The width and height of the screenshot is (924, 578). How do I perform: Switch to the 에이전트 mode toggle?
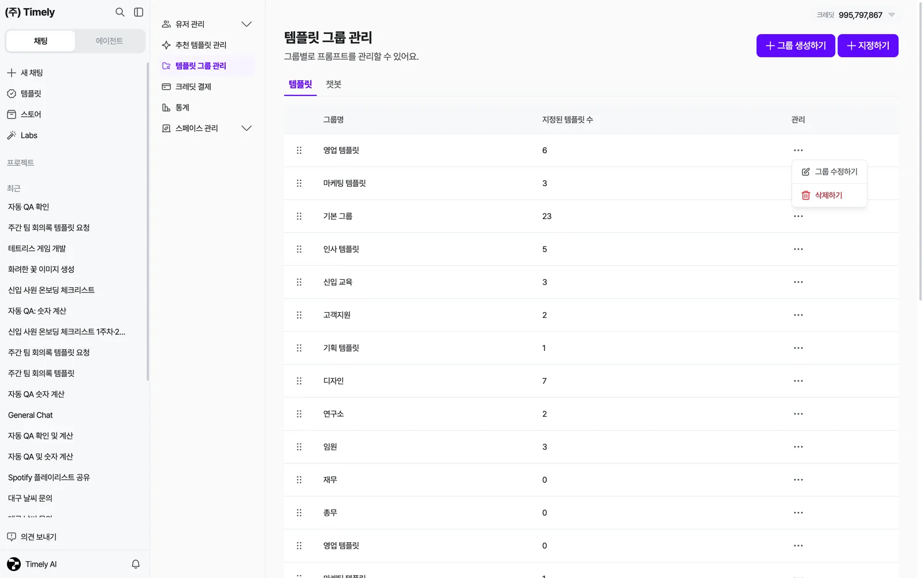click(x=109, y=41)
